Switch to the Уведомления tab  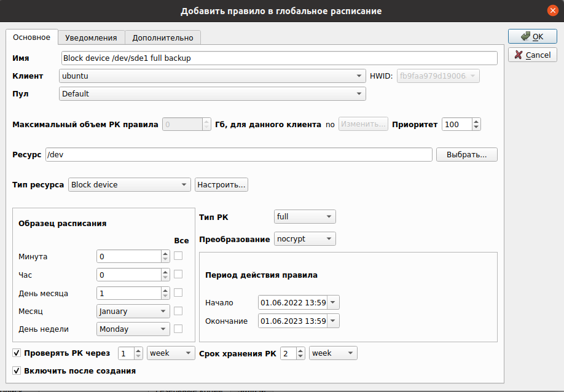[91, 37]
